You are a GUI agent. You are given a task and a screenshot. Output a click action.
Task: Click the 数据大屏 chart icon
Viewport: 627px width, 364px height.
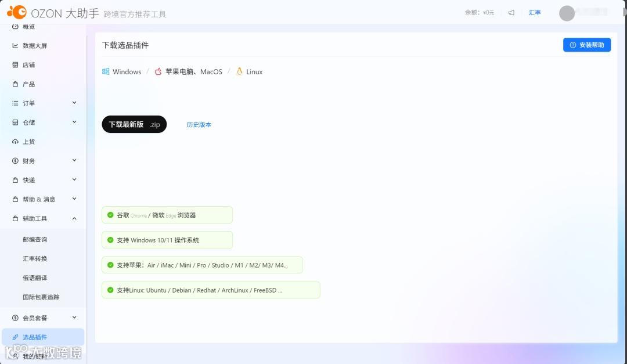15,46
